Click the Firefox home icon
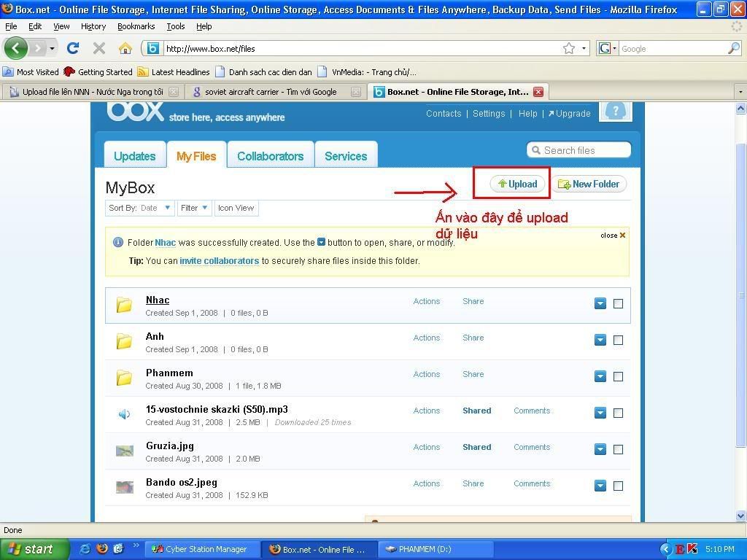The width and height of the screenshot is (747, 560). tap(125, 49)
